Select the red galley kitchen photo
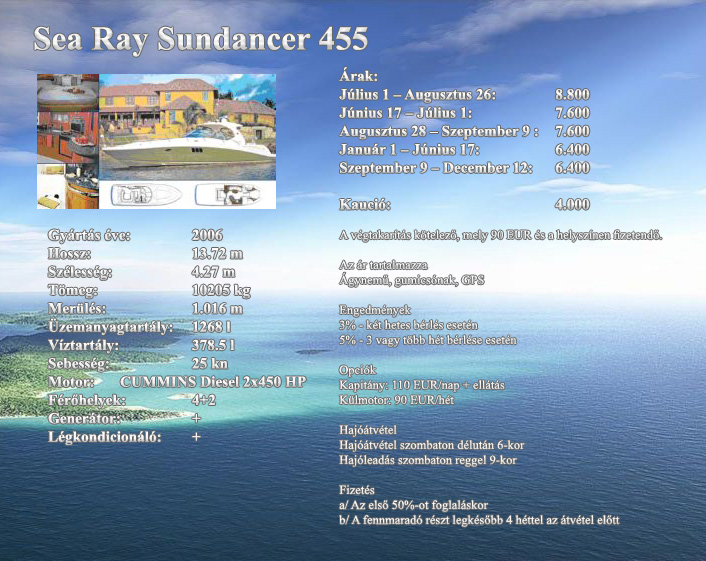This screenshot has width=706, height=561. (x=67, y=139)
